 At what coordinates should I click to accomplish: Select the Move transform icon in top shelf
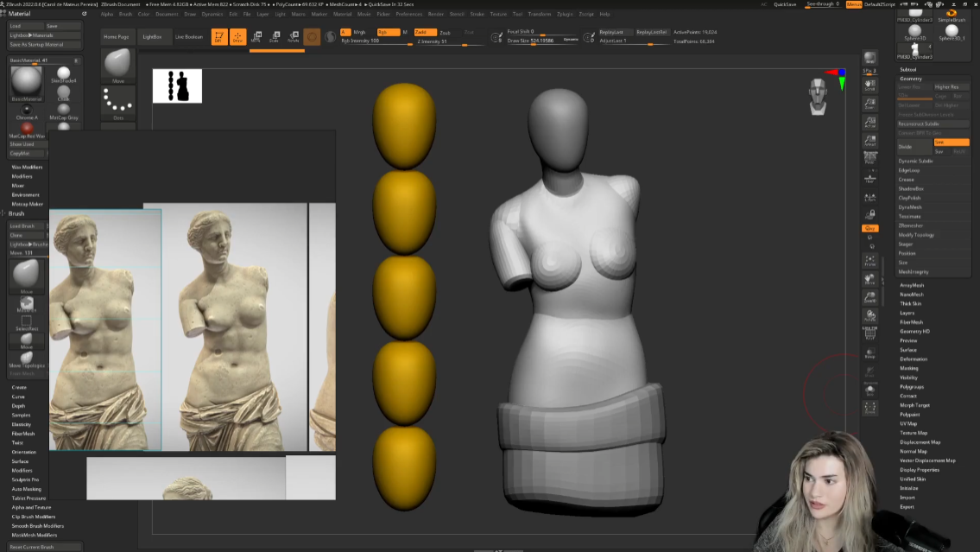(x=256, y=37)
